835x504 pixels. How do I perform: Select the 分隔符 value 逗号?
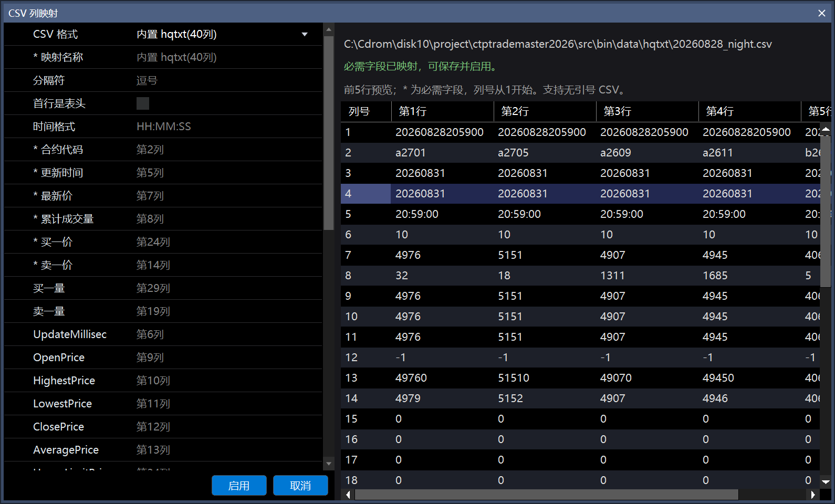click(x=147, y=80)
